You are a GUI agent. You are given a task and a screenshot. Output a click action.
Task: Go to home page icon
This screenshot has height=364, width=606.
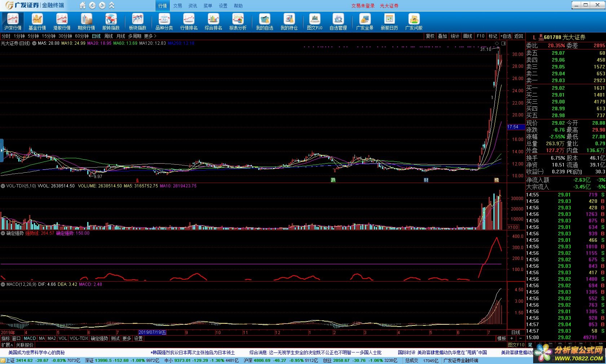tap(83, 5)
